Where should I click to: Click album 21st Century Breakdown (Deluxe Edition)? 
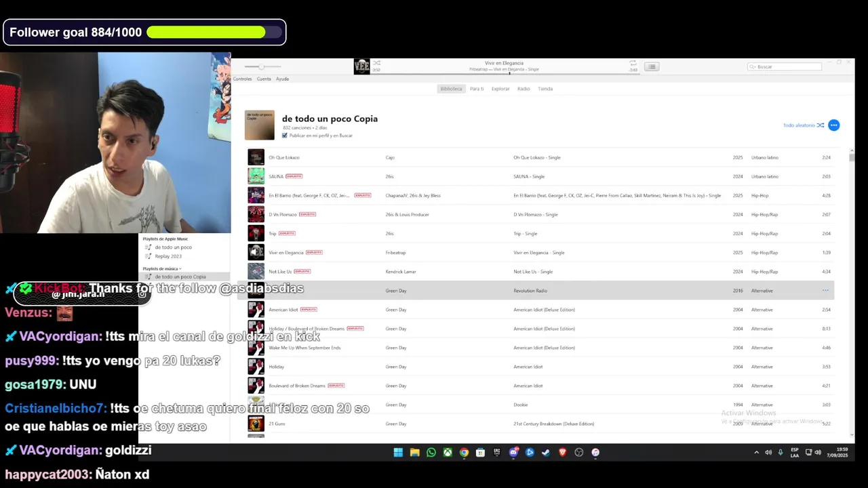(553, 424)
